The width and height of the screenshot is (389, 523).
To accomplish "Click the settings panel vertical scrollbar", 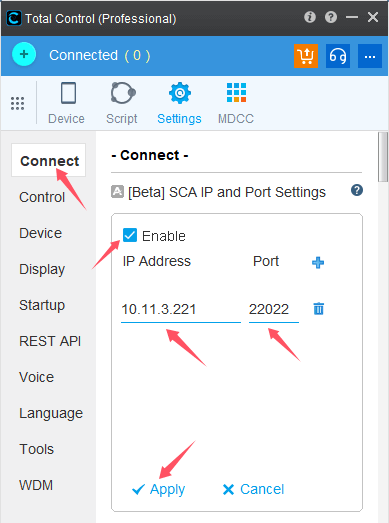I will (383, 157).
